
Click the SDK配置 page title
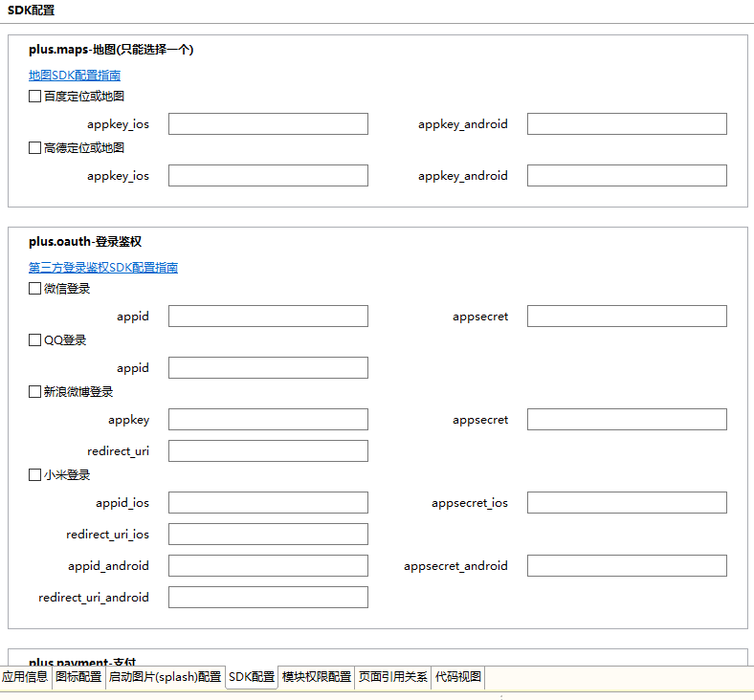32,11
